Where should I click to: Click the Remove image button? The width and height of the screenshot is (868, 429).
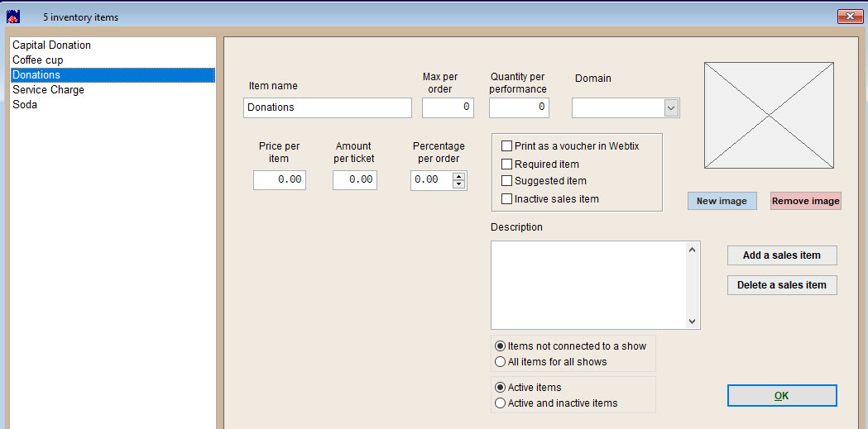805,201
